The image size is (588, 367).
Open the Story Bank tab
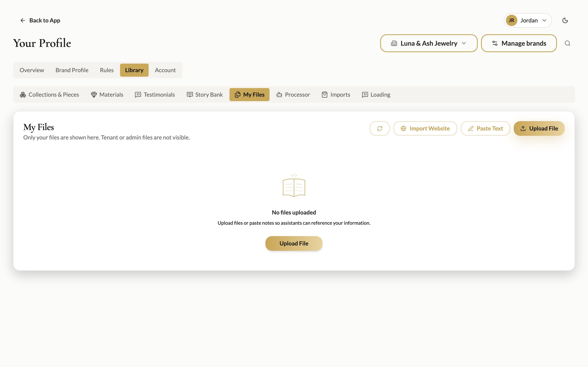click(x=205, y=95)
